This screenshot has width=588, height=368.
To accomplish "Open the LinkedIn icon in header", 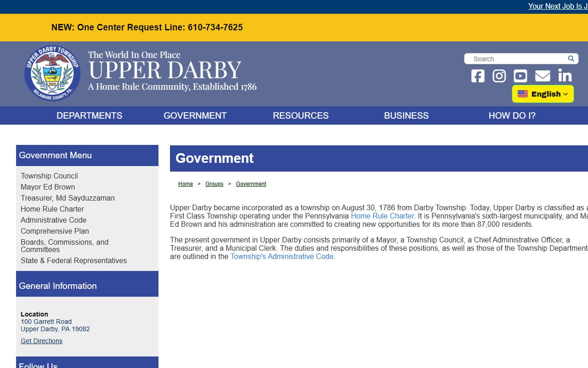I will (x=565, y=76).
